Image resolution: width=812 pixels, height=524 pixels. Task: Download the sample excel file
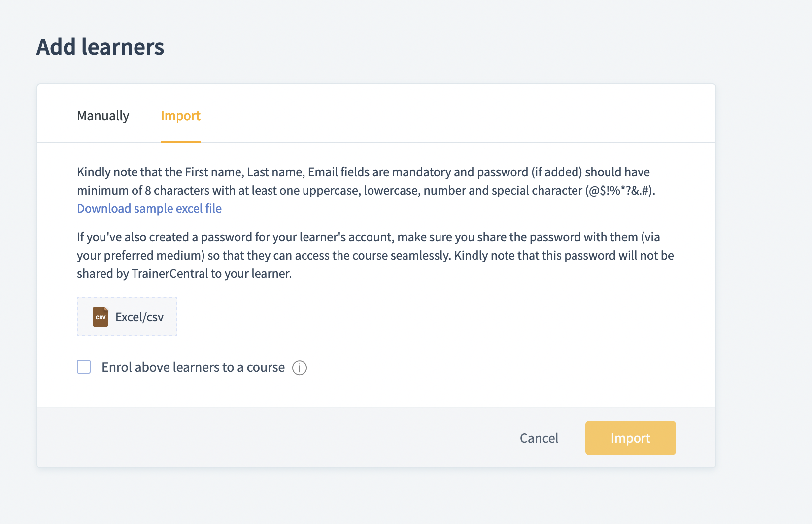coord(149,209)
